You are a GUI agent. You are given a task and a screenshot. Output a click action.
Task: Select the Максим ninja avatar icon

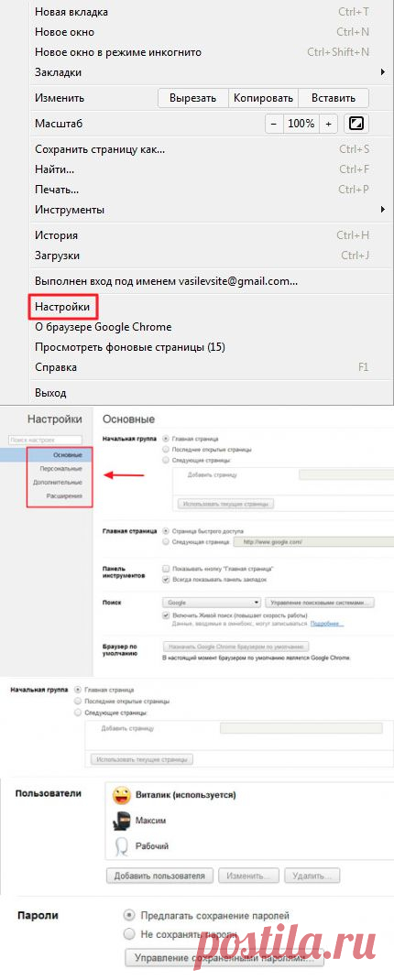[x=121, y=821]
